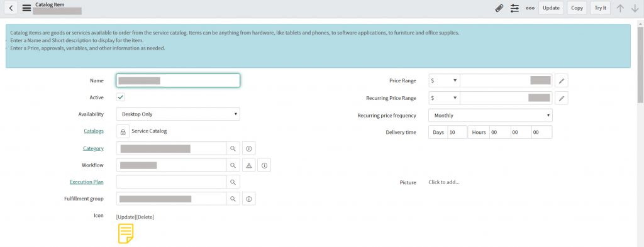Search for a Category with the magnifier
The width and height of the screenshot is (644, 247).
233,148
